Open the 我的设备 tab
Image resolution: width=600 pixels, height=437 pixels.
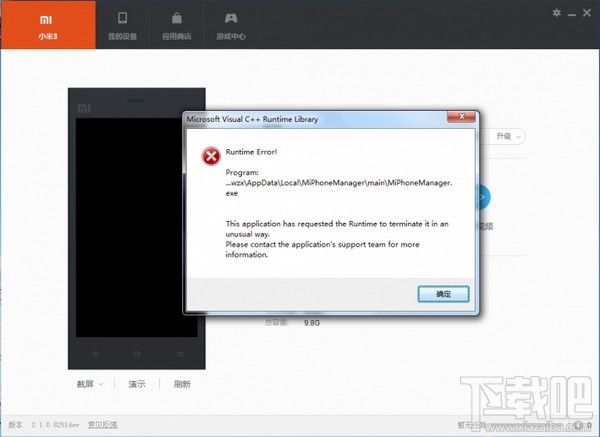pyautogui.click(x=122, y=26)
